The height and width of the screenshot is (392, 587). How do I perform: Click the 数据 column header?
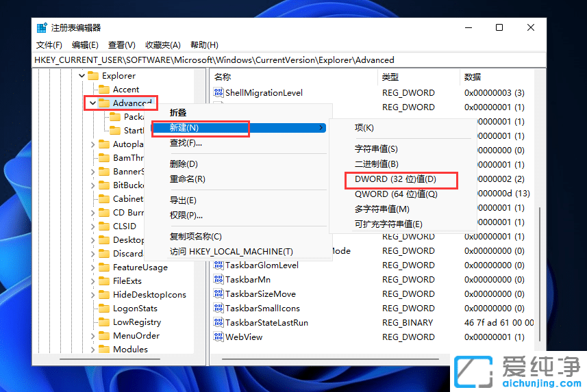497,77
